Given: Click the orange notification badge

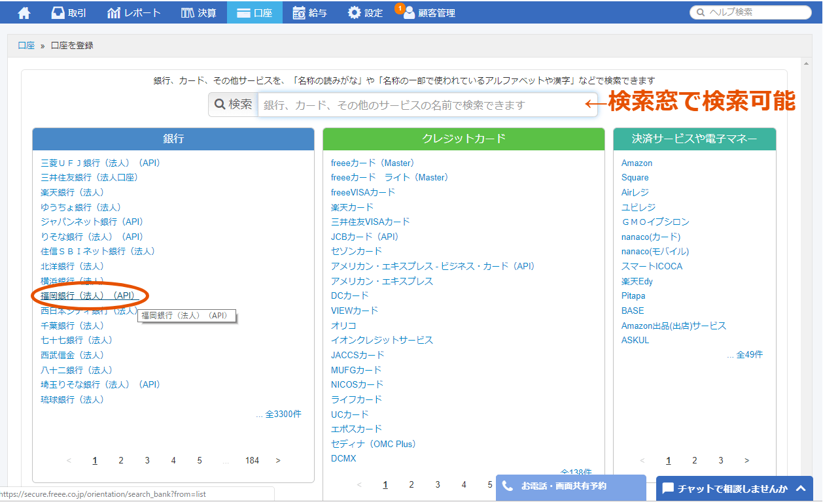Looking at the screenshot, I should click(x=400, y=8).
